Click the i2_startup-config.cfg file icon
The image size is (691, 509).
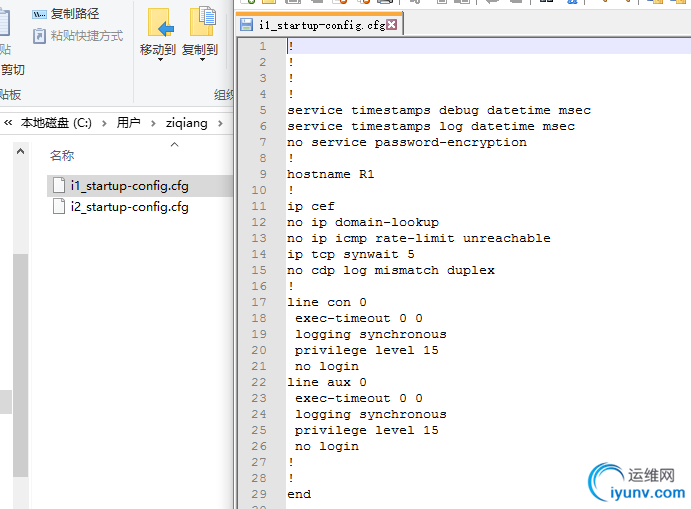point(59,206)
